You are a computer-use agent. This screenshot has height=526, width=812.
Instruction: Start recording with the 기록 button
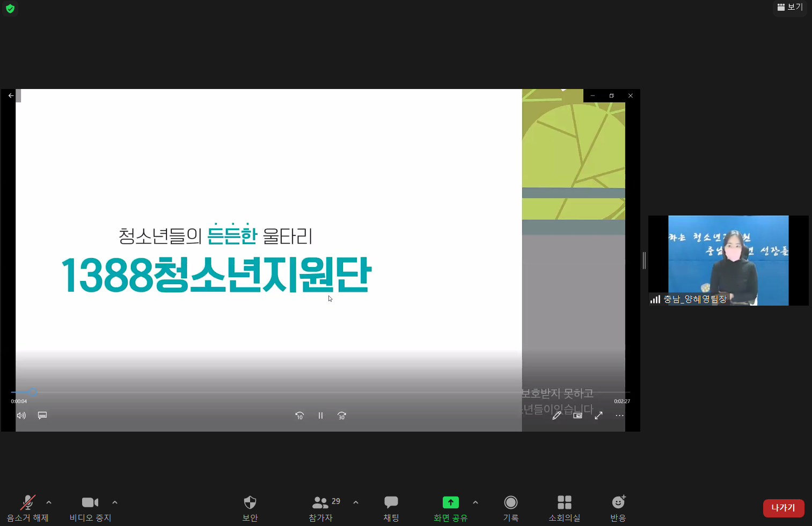point(510,508)
